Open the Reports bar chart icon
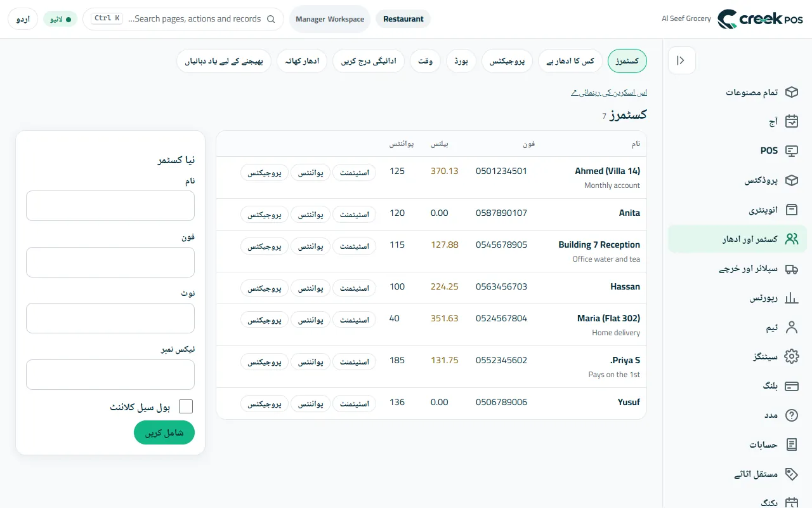 point(791,298)
